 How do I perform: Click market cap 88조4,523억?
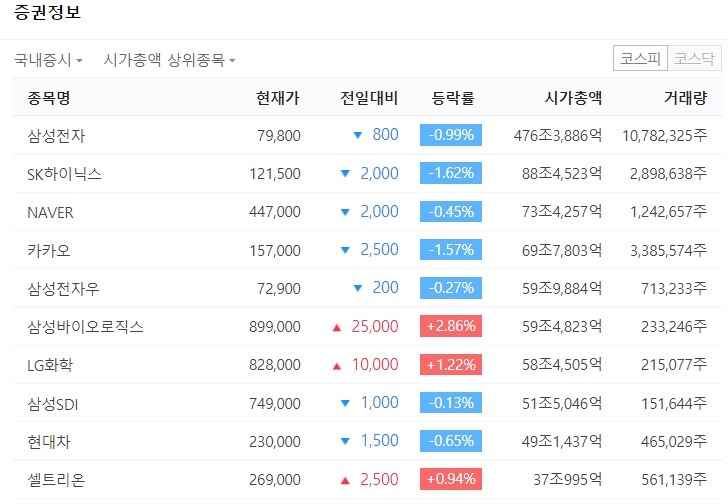(562, 174)
